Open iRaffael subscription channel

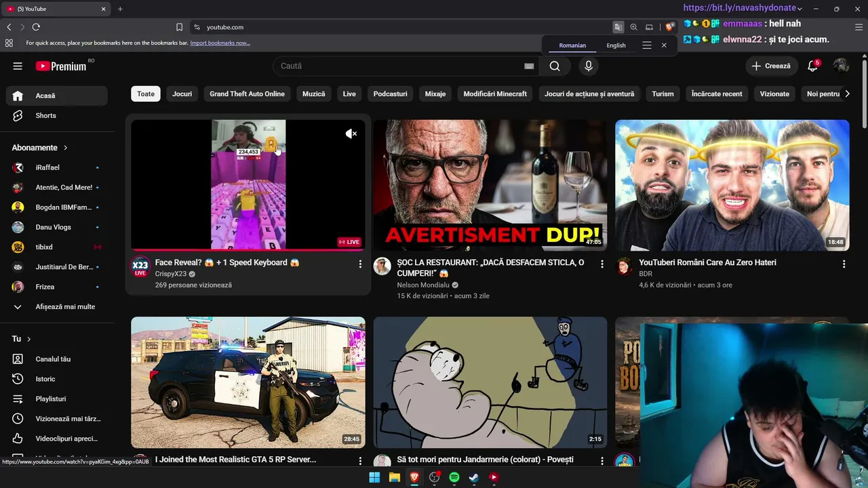point(56,167)
